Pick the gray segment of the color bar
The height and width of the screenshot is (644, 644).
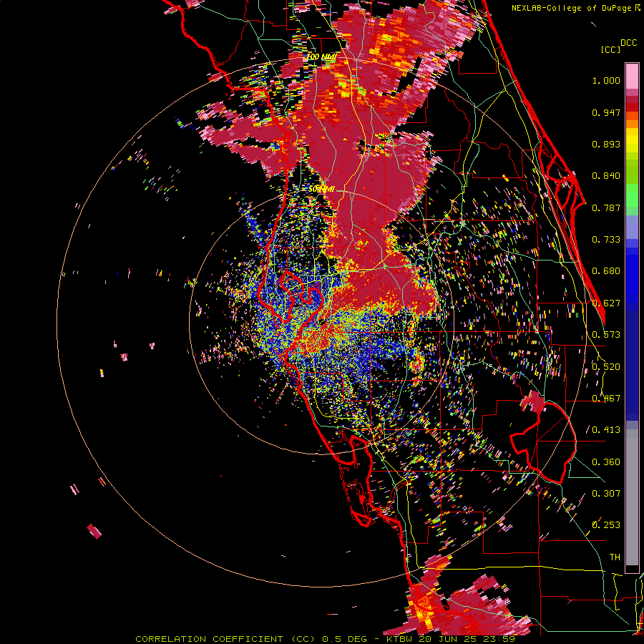pyautogui.click(x=632, y=497)
